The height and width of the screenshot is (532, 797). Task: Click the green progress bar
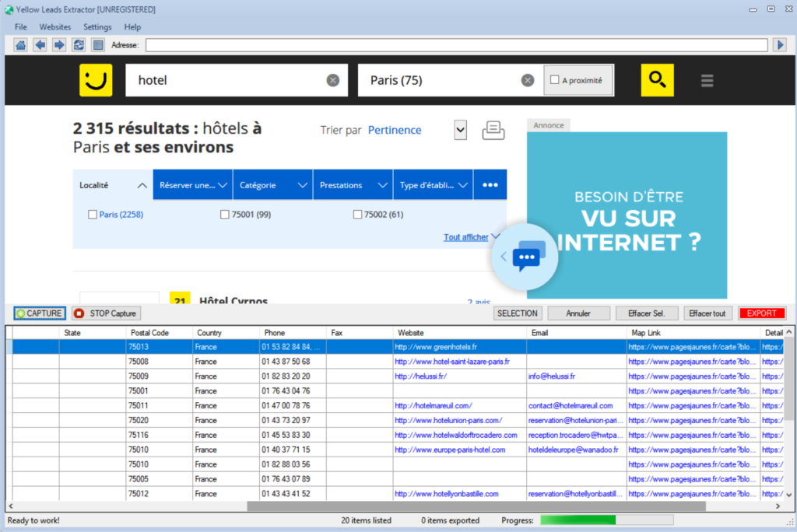607,520
